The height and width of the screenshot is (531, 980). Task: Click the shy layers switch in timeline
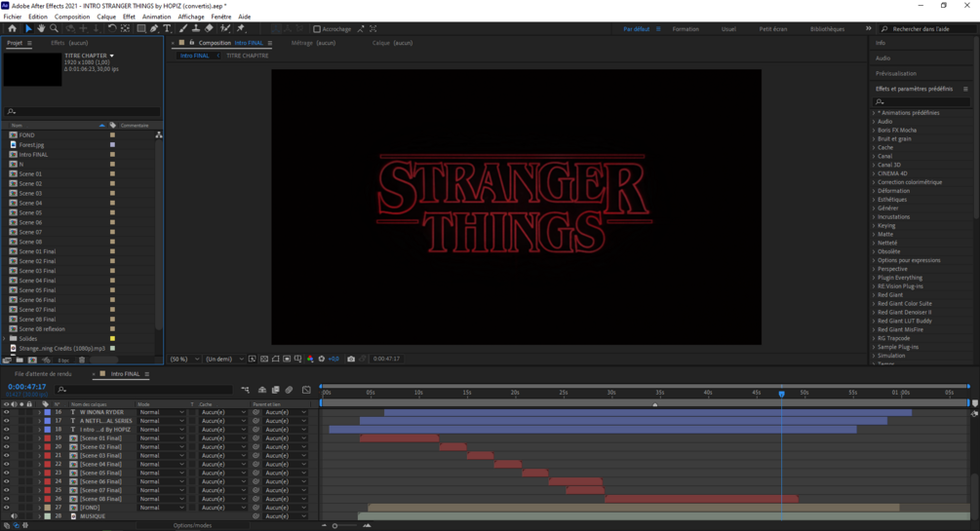[x=262, y=390]
